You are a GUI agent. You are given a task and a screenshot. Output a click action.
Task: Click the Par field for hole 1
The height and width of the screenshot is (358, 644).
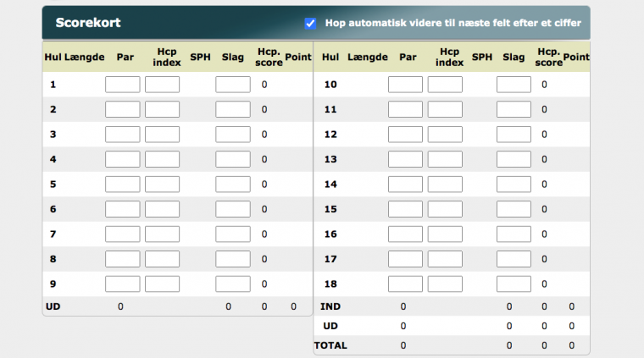click(122, 85)
